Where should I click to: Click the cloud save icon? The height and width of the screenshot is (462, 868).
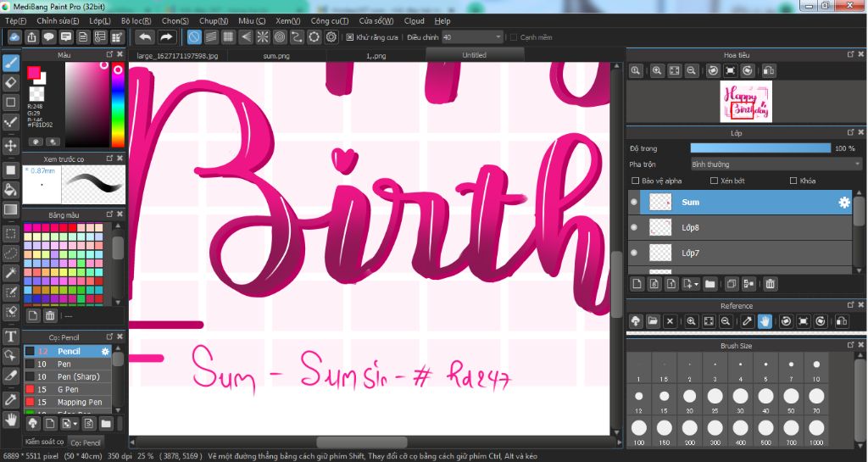(14, 37)
